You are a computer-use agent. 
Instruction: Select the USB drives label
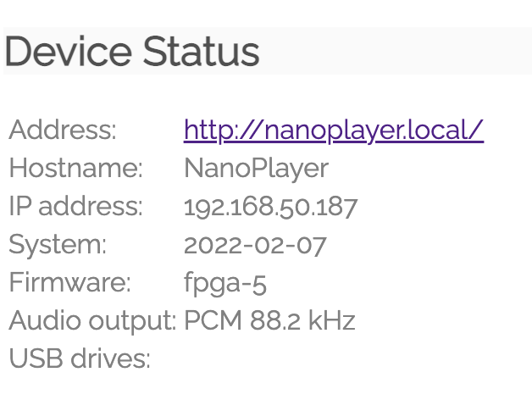(x=80, y=359)
